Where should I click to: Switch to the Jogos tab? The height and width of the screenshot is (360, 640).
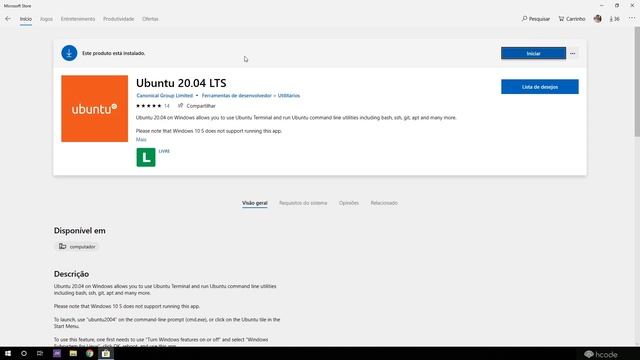46,19
